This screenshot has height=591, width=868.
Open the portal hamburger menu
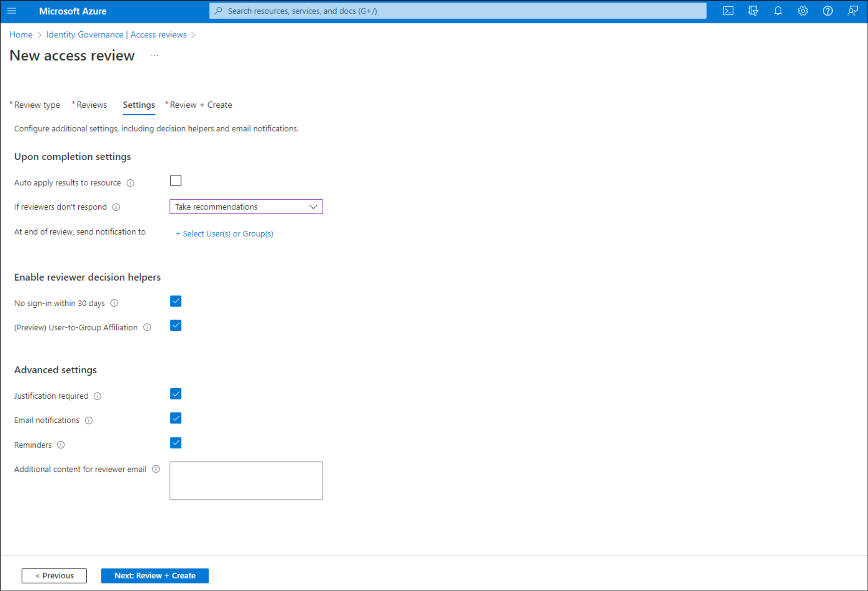pos(12,11)
